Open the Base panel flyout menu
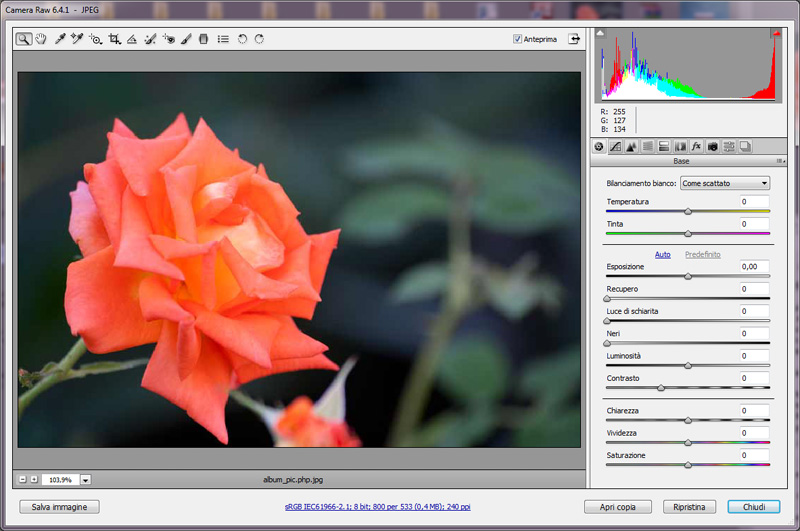 coord(780,161)
